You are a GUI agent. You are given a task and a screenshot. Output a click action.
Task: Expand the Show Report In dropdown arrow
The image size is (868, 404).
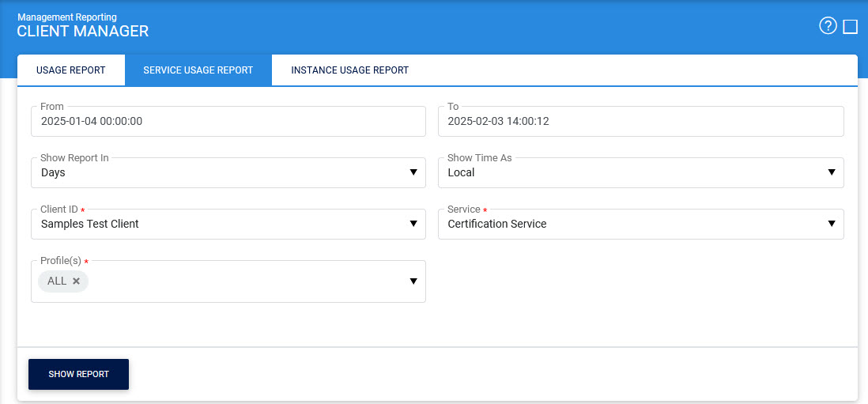point(413,172)
